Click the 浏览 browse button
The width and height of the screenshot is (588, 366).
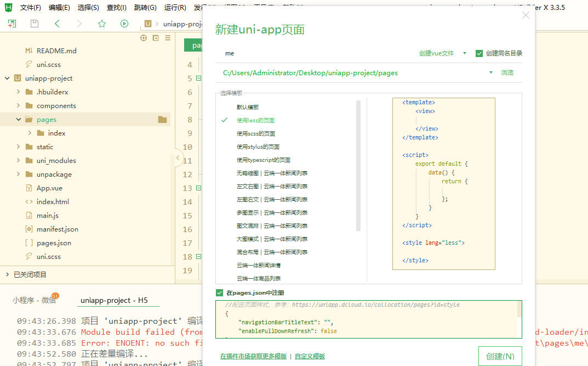(x=507, y=72)
